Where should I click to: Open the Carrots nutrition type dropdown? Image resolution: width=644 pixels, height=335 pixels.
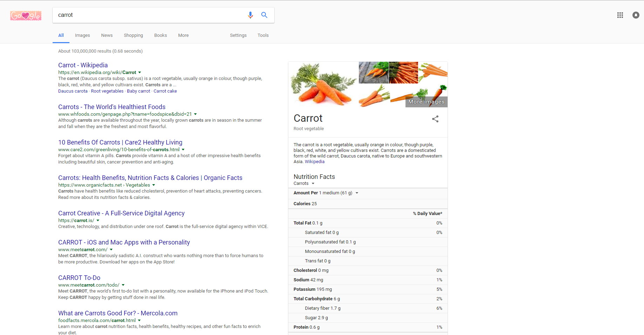point(313,183)
